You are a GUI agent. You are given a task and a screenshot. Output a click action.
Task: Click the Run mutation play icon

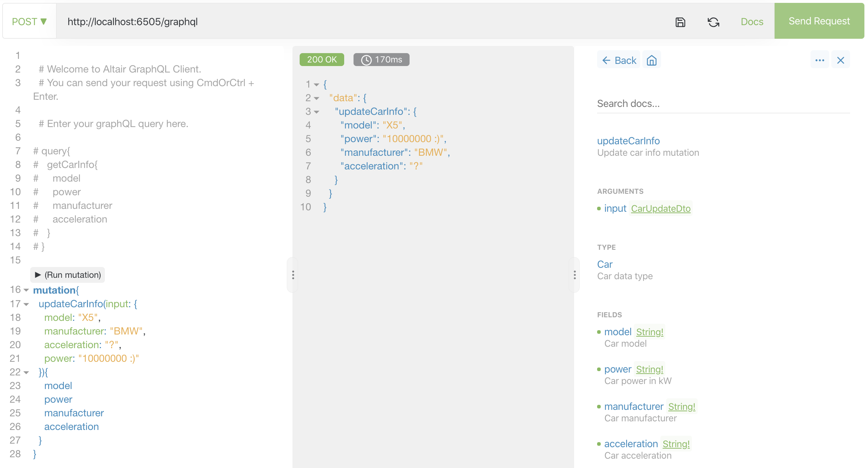(38, 275)
